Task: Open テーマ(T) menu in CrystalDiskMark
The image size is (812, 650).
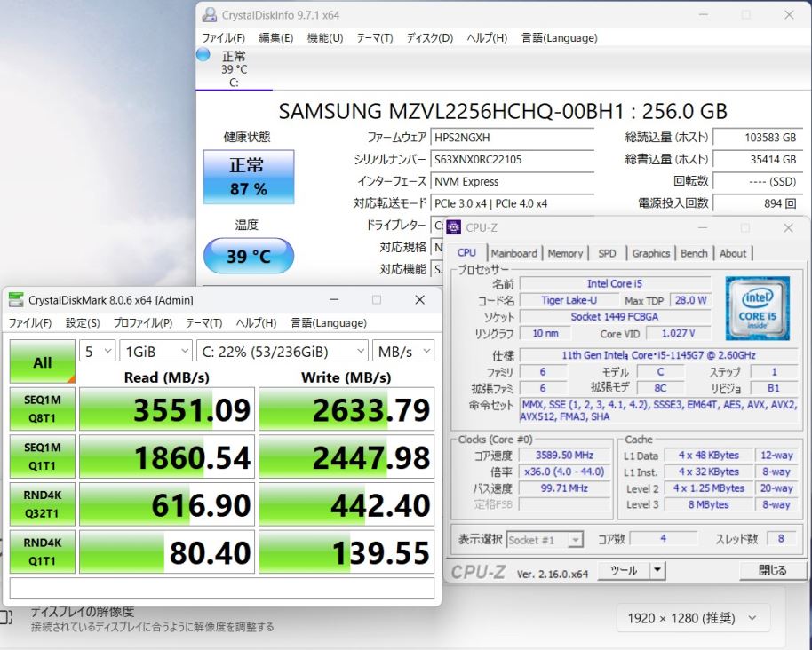Action: (204, 323)
